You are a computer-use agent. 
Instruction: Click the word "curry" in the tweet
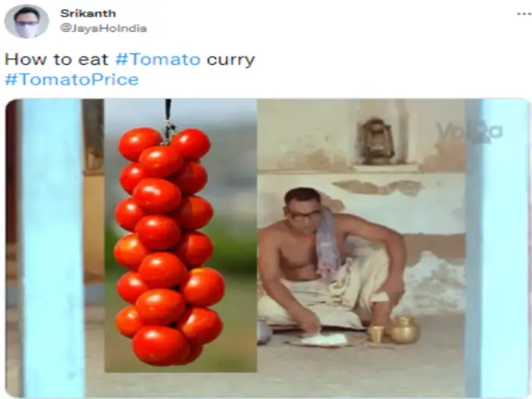tap(231, 60)
